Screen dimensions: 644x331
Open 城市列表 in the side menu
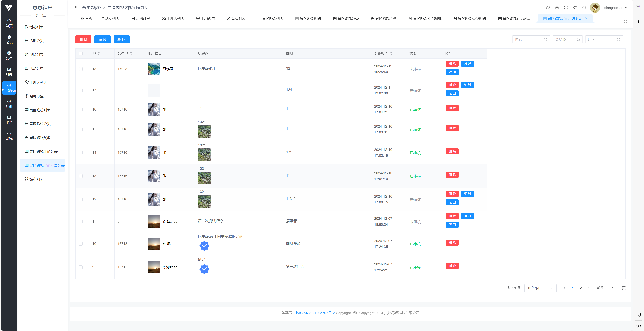tap(36, 179)
